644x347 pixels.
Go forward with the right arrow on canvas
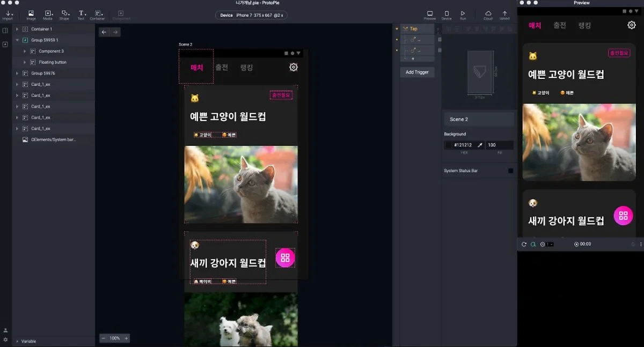click(115, 32)
